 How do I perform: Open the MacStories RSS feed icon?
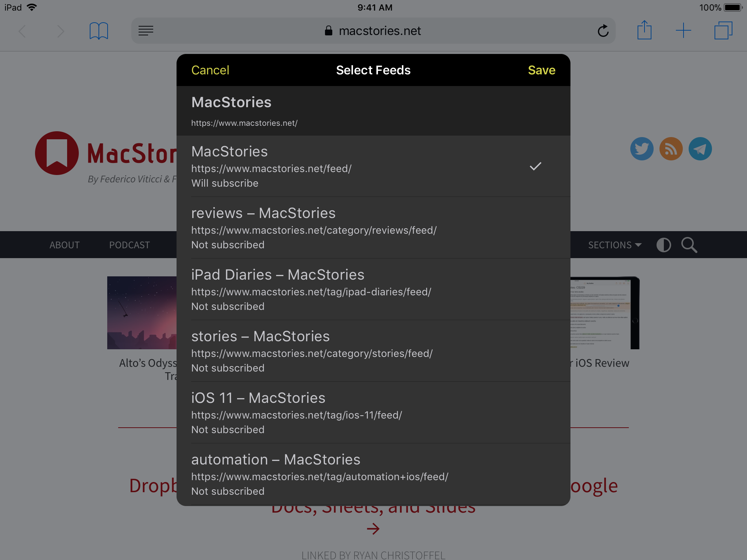pyautogui.click(x=671, y=149)
